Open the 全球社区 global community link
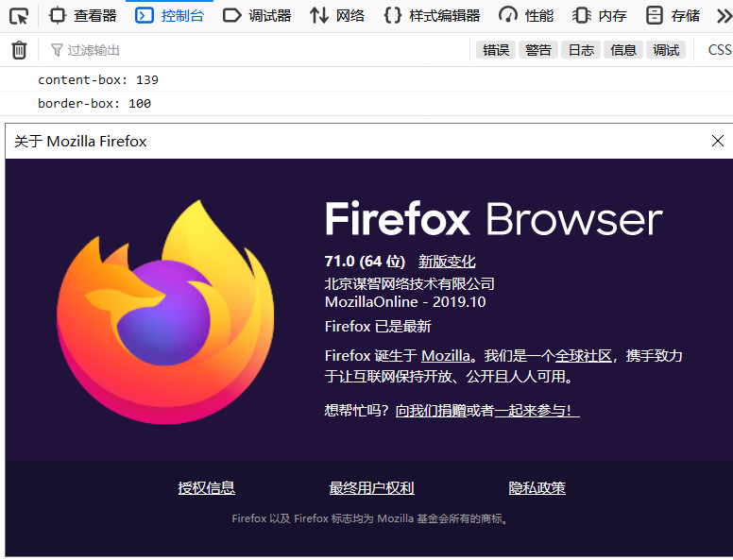This screenshot has height=560, width=733. tap(583, 356)
